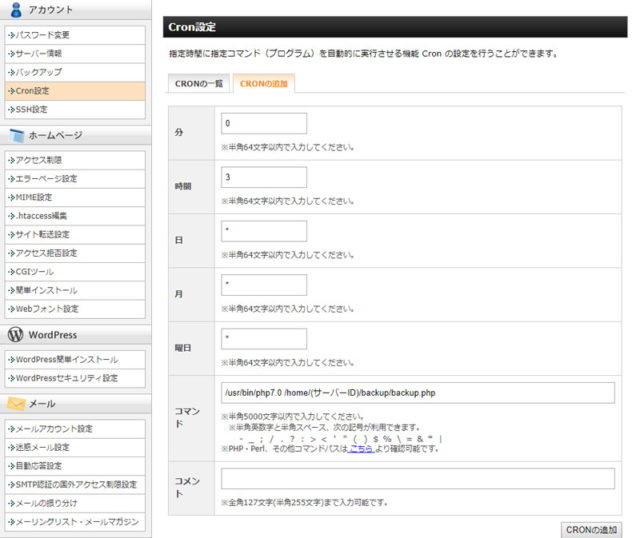
Task: Click into the コマンド input field
Action: click(x=418, y=393)
